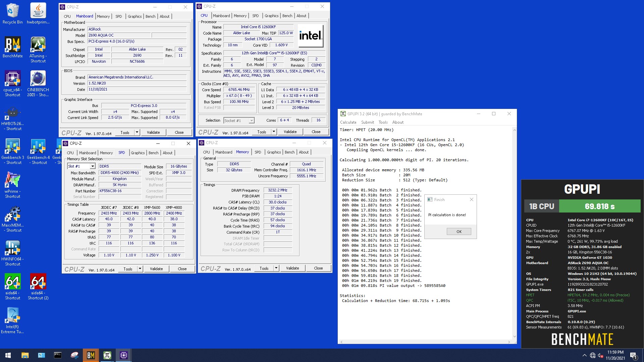
Task: Expand Tools dropdown arrow in SPD CPU-Z window
Action: coord(140,269)
